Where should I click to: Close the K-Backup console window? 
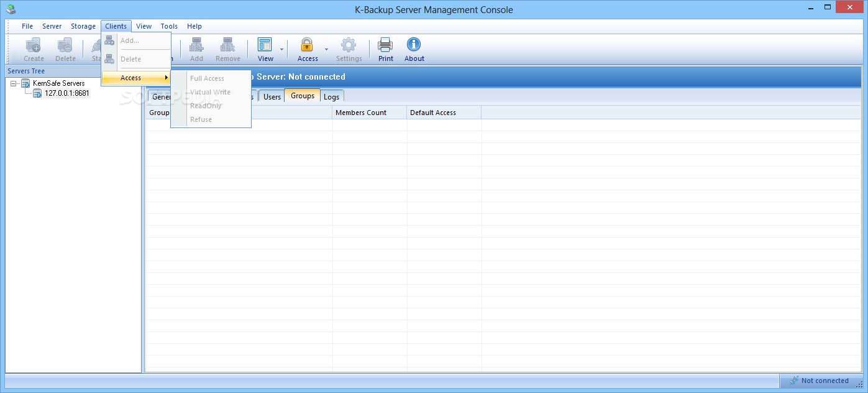click(851, 7)
